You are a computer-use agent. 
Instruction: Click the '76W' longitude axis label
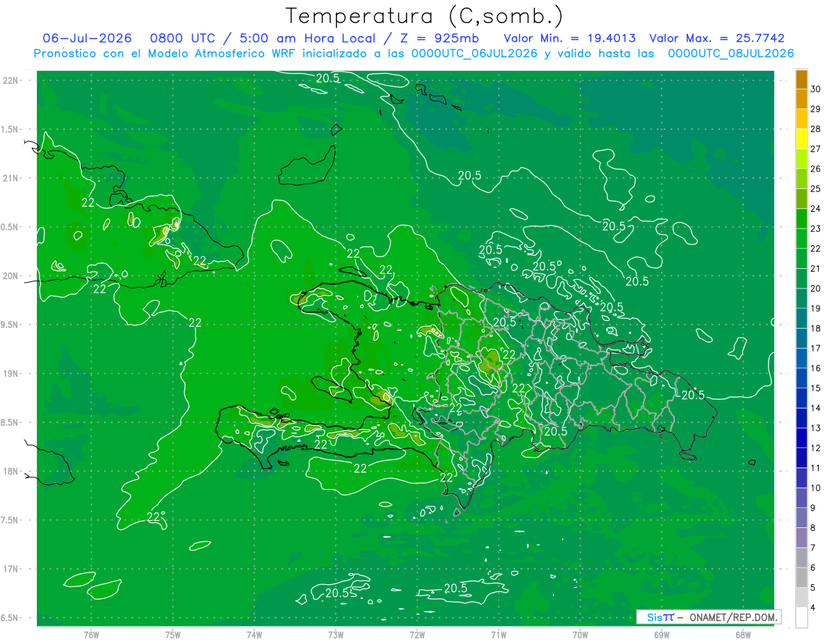pyautogui.click(x=91, y=635)
